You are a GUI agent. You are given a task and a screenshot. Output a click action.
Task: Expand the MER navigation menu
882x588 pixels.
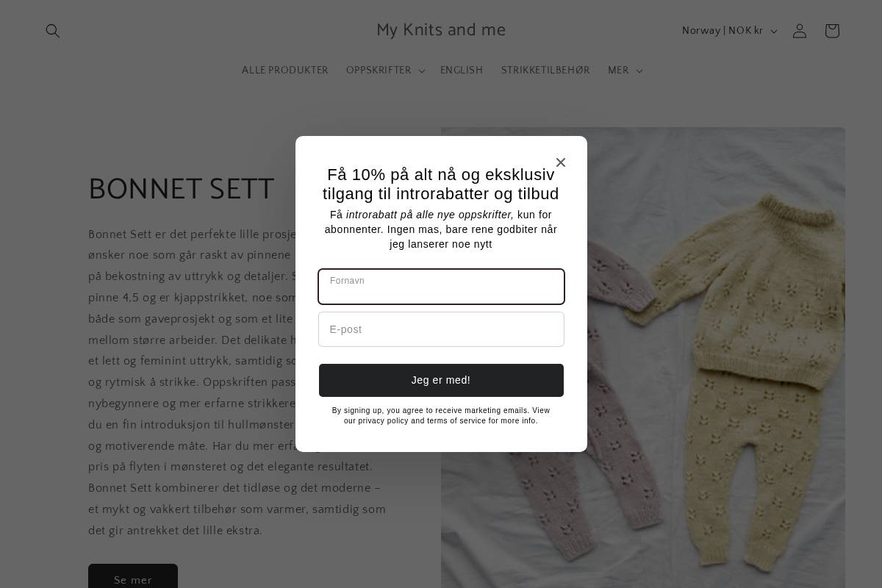(618, 71)
